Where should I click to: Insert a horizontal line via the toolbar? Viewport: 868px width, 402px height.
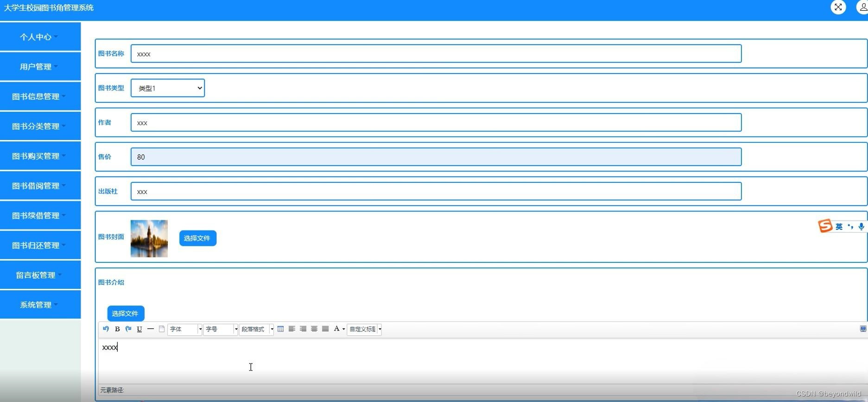(151, 329)
